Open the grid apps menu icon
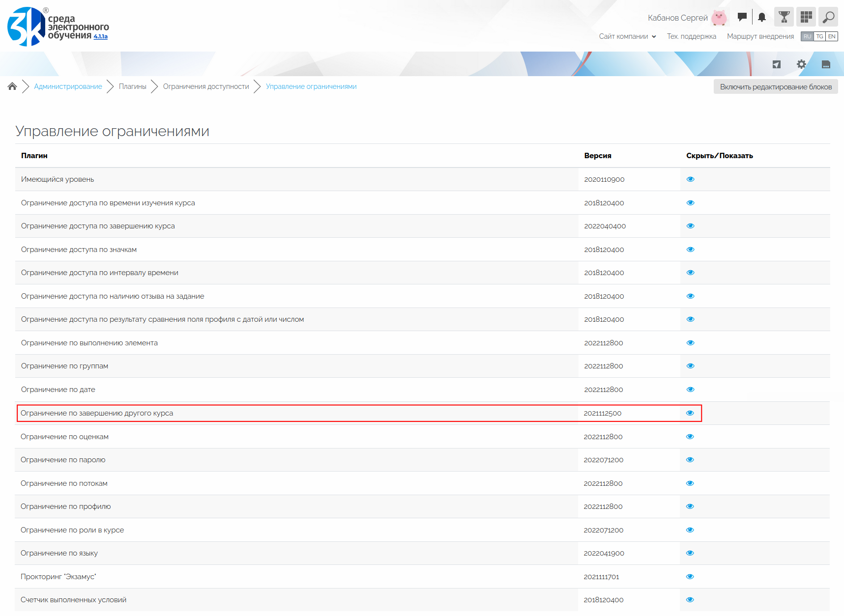 pyautogui.click(x=806, y=17)
